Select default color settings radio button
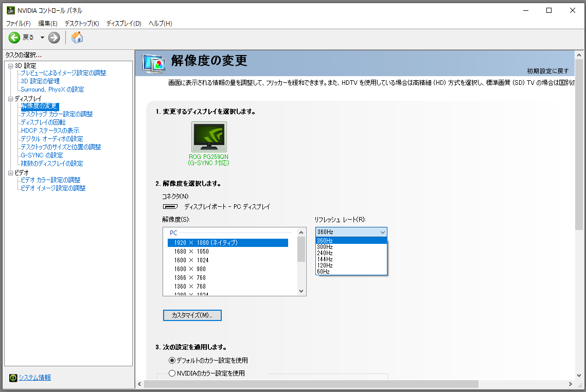 pos(172,361)
